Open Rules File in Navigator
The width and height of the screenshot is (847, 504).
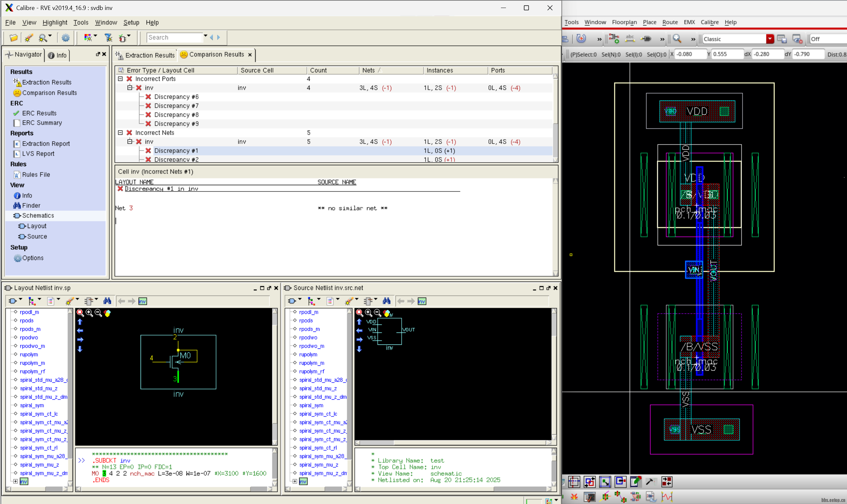point(36,175)
